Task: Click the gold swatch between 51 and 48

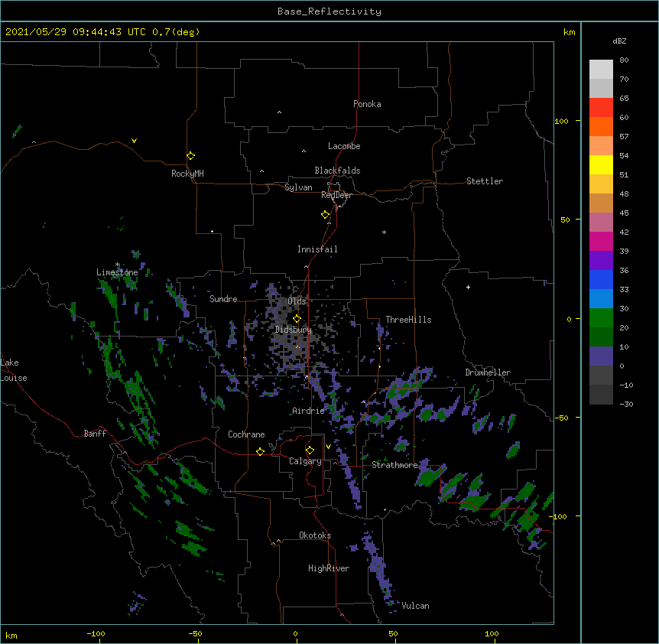Action: (601, 184)
